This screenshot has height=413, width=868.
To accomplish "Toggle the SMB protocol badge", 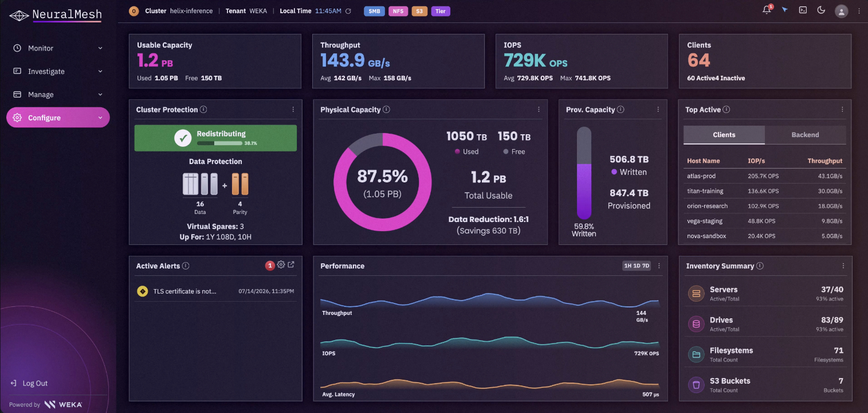I will [x=374, y=11].
